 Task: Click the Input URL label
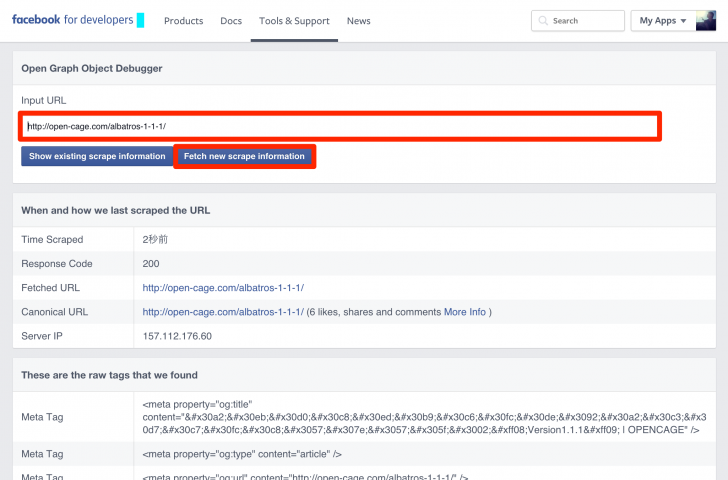[44, 100]
